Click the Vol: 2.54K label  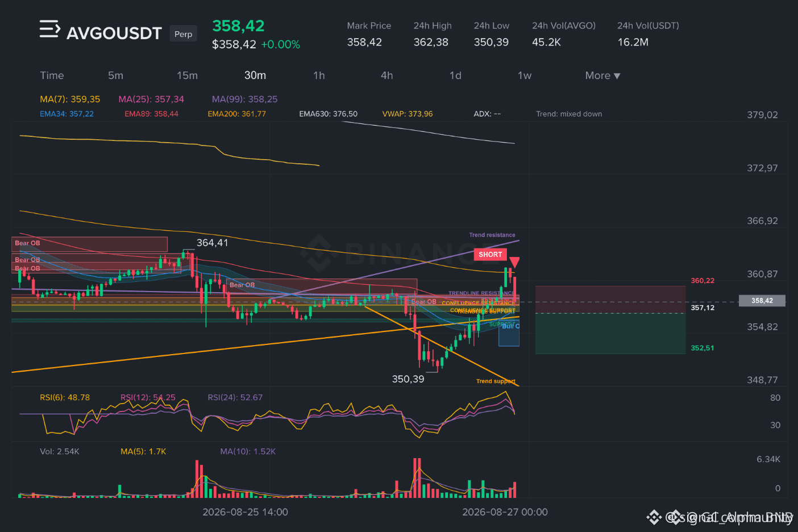[x=60, y=451]
